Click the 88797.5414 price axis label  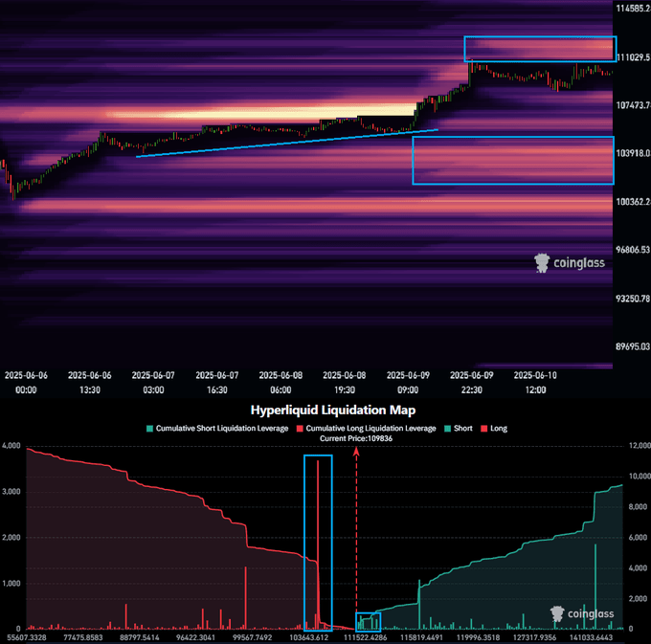point(140,637)
